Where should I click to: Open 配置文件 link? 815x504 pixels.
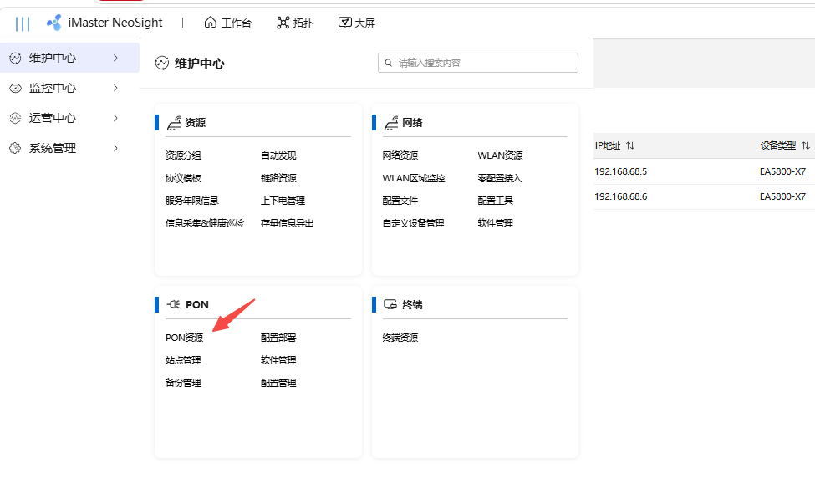[x=400, y=201]
